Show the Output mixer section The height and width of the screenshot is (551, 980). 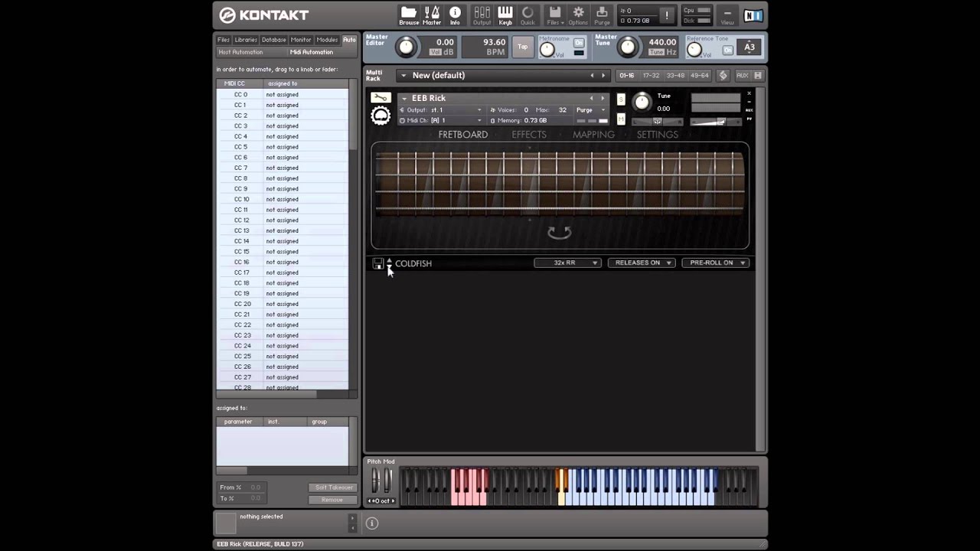(x=482, y=15)
